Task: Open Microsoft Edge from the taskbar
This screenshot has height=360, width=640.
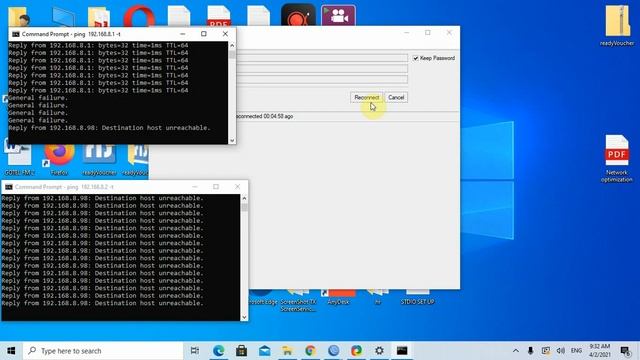Action: point(218,351)
